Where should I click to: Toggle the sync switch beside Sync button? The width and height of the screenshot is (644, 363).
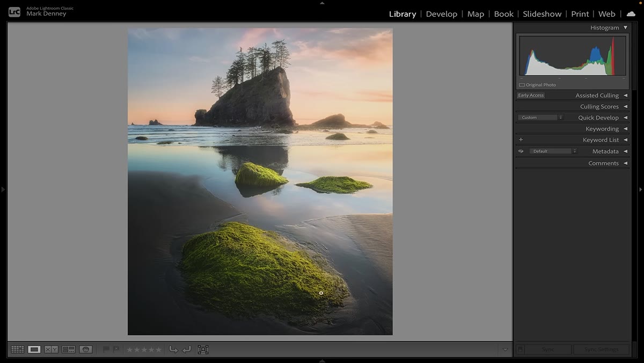[x=520, y=350]
